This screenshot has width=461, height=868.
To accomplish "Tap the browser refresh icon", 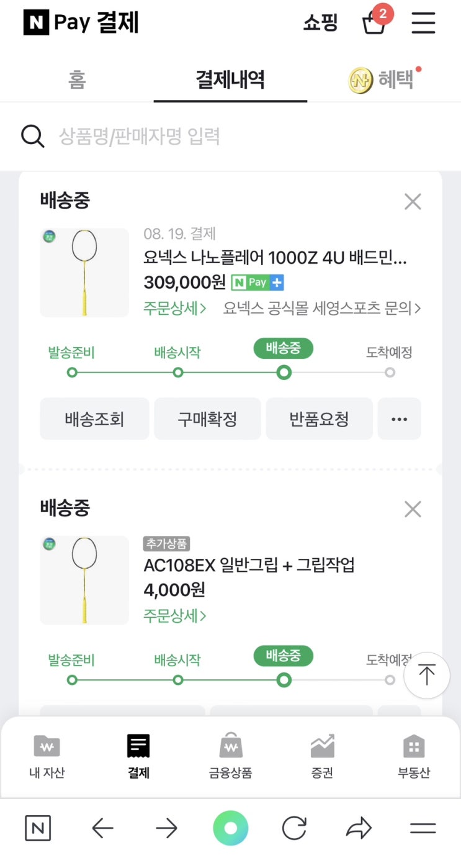I will [x=294, y=828].
